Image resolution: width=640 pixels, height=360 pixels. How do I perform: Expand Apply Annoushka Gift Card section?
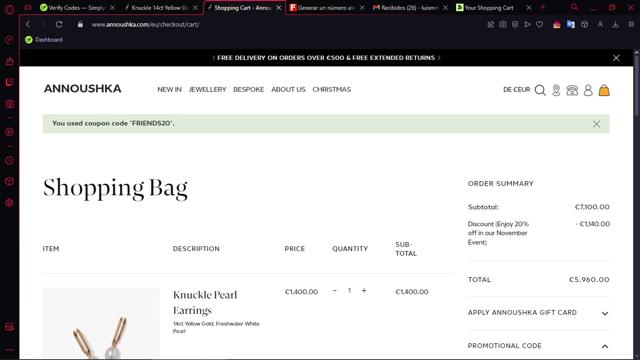pyautogui.click(x=538, y=313)
